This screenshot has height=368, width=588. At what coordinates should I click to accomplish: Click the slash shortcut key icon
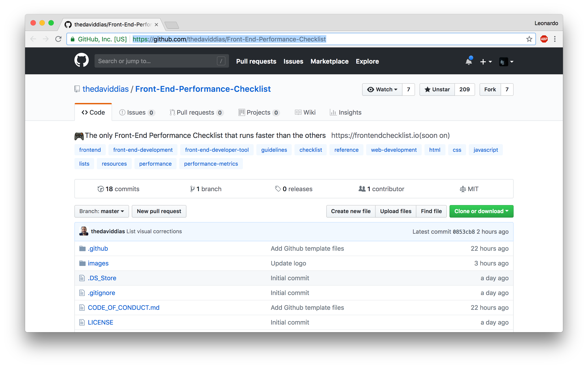click(x=221, y=61)
